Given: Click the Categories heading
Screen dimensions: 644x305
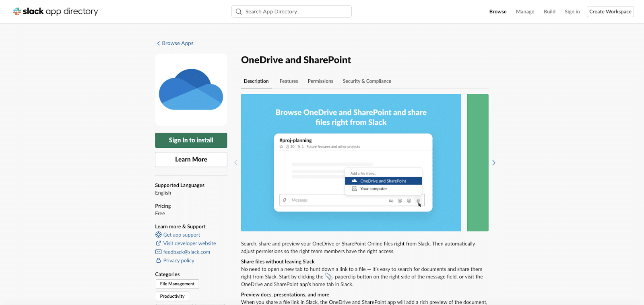Looking at the screenshot, I should 167,274.
